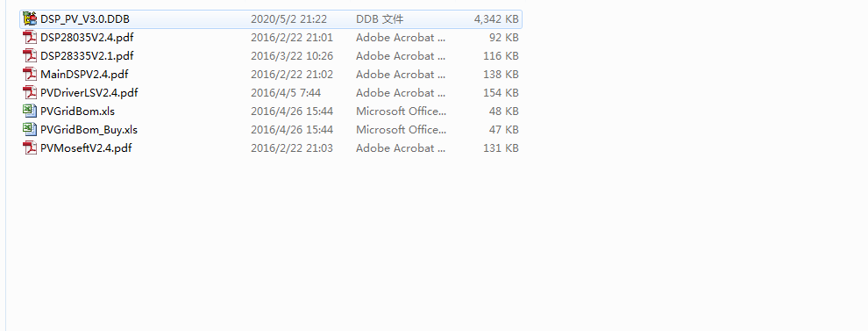Click the 2020/5/2 21:22 modified date

click(289, 18)
